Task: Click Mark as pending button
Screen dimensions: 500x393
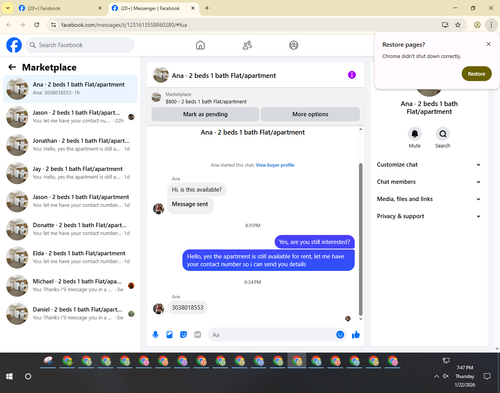Action: click(205, 114)
